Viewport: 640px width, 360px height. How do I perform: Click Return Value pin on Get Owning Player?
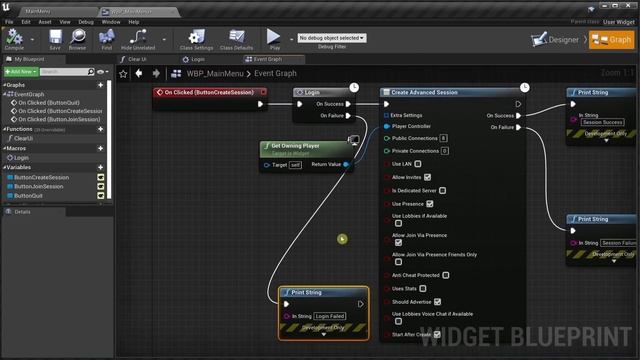tap(346, 164)
